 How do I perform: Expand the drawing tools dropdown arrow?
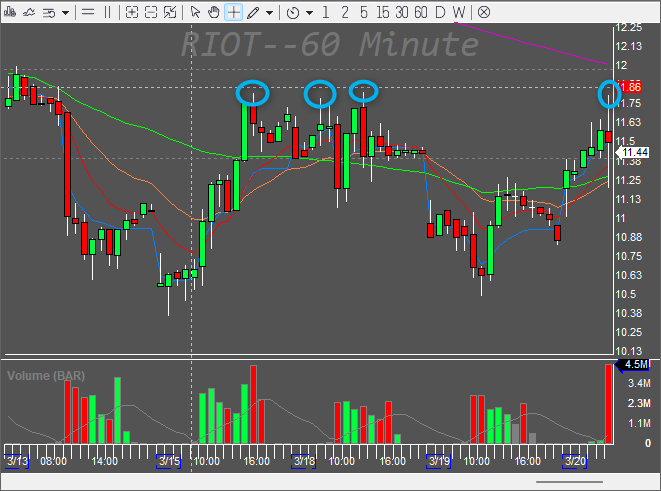click(269, 13)
